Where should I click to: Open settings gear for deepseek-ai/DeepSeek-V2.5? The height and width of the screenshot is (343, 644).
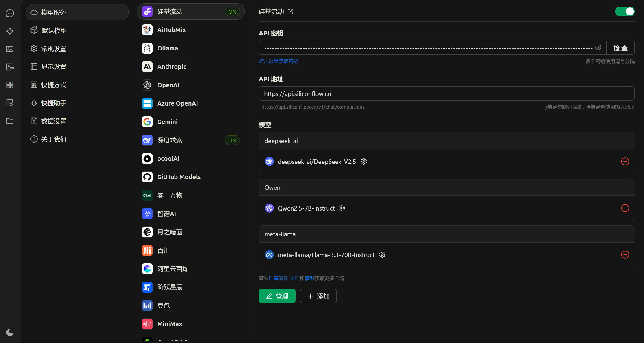pyautogui.click(x=364, y=161)
